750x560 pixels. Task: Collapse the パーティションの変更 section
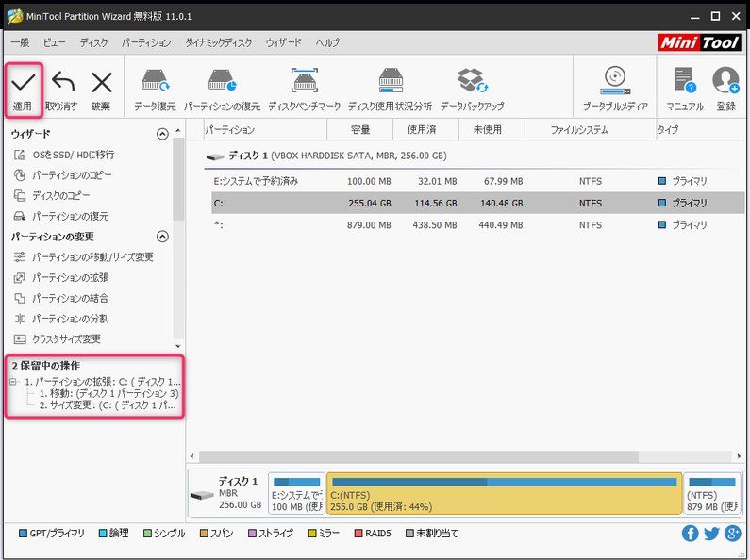click(x=162, y=237)
